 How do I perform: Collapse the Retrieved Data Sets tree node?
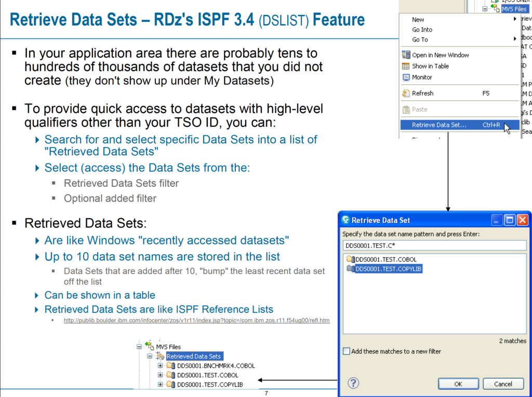tap(150, 356)
